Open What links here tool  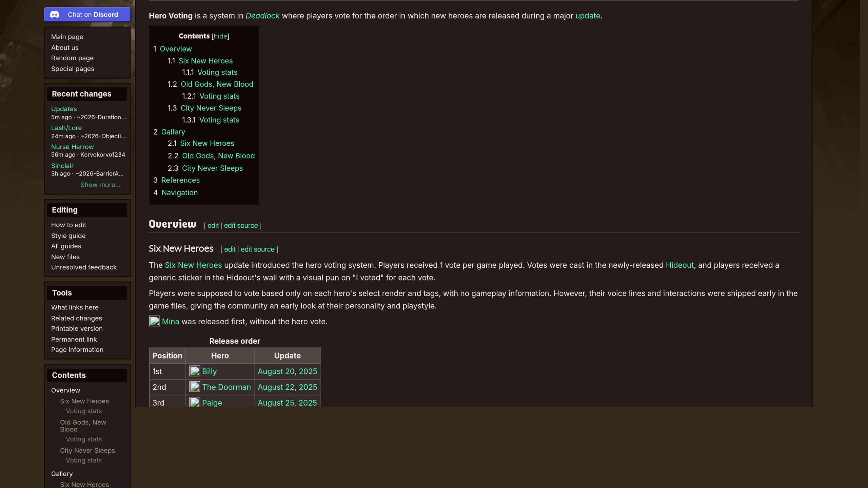[x=75, y=307]
